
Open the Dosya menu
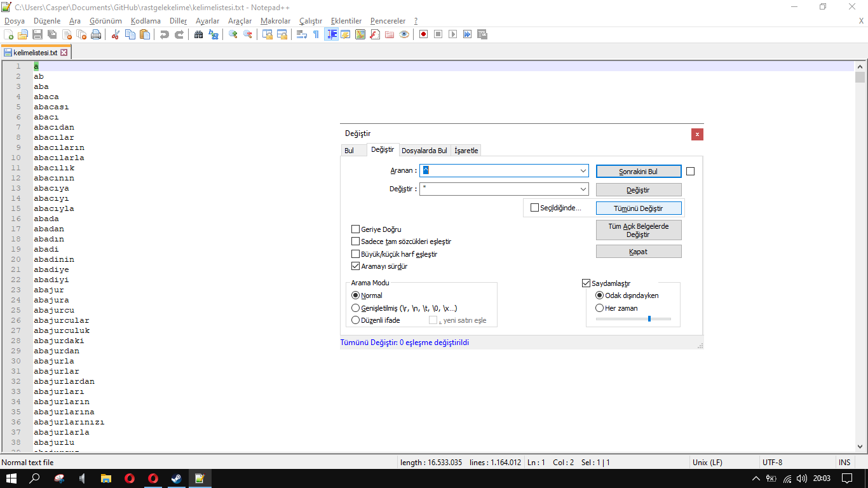tap(15, 21)
